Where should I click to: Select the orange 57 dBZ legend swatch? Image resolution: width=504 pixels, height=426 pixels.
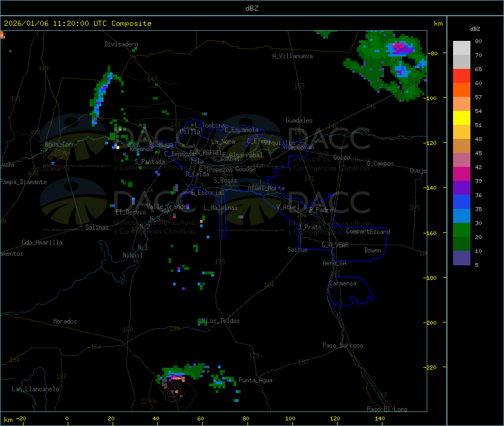(461, 90)
